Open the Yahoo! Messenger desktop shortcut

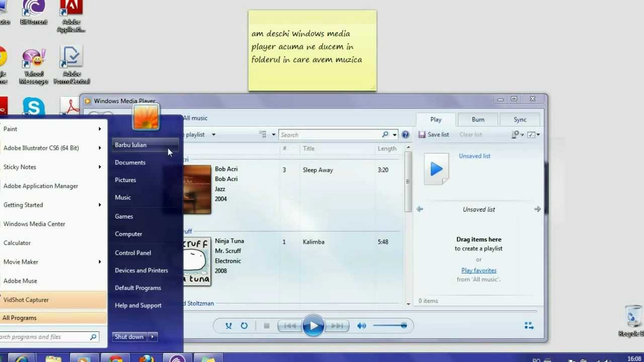point(34,67)
